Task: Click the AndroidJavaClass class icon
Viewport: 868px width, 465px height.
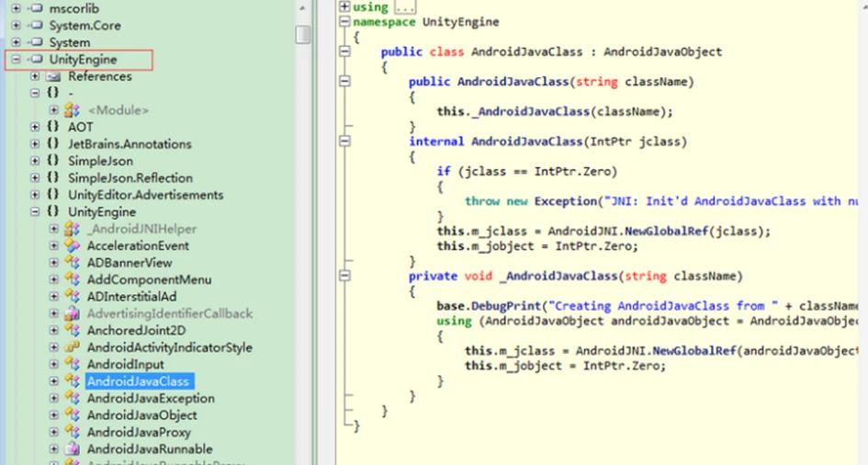Action: 72,381
